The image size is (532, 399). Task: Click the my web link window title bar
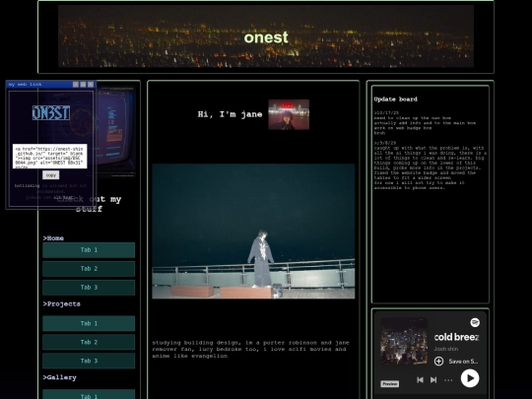[40, 84]
